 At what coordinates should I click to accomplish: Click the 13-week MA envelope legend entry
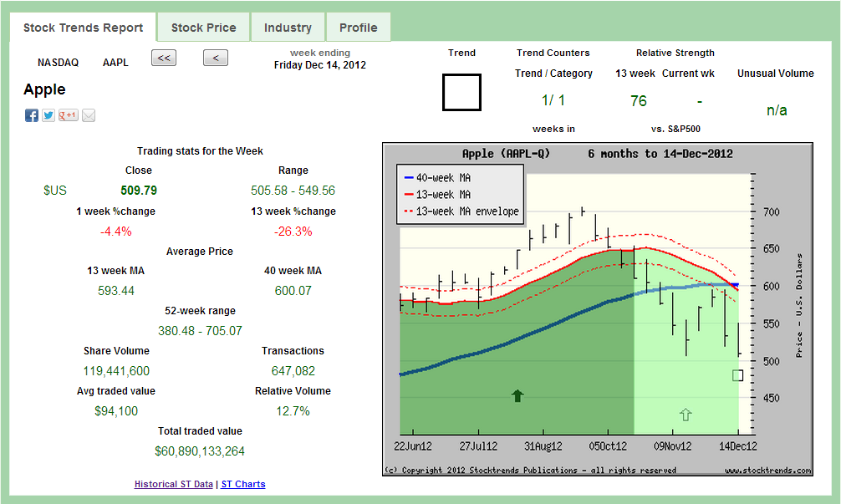[x=461, y=211]
